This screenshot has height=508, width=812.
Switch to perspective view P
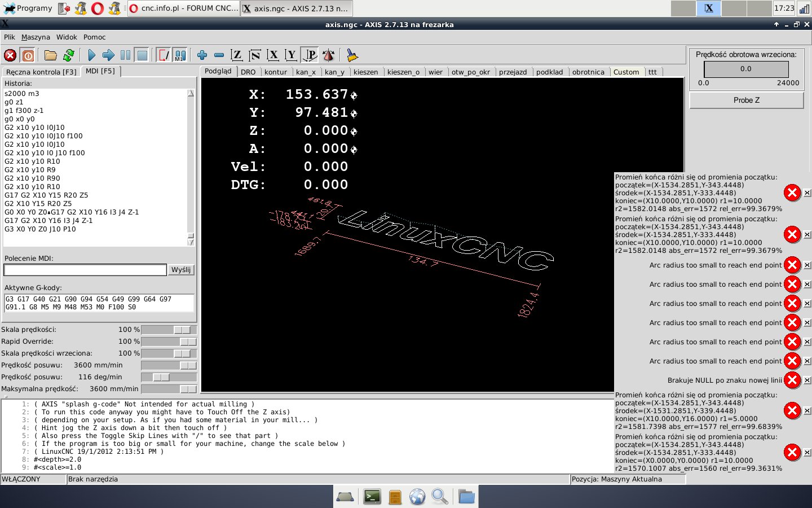pyautogui.click(x=310, y=55)
